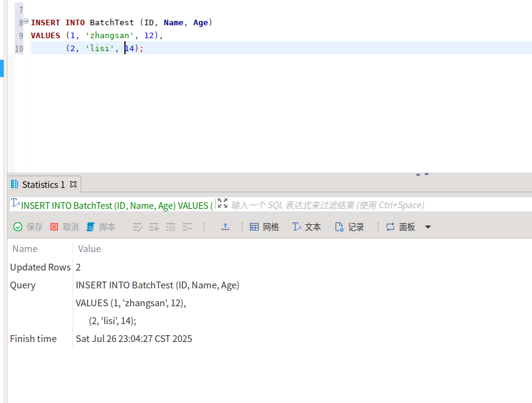
Task: Click the 脚本 (Script) button
Action: pos(101,227)
